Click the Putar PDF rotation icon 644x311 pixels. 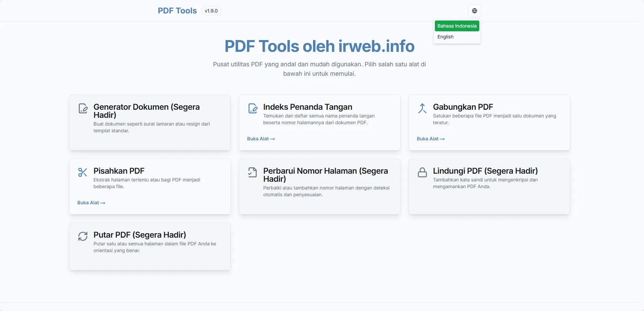[x=83, y=236]
